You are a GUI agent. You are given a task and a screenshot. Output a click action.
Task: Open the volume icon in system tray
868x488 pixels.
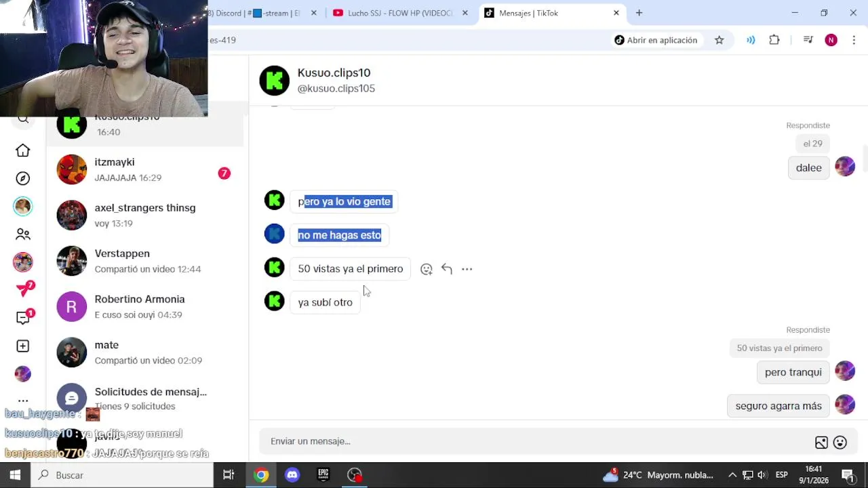pos(762,475)
